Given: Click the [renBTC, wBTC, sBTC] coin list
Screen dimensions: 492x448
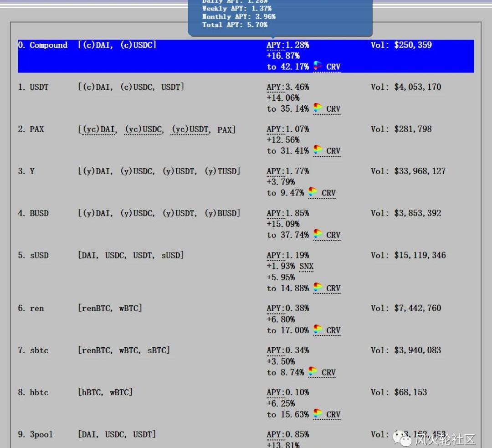Looking at the screenshot, I should click(124, 350).
